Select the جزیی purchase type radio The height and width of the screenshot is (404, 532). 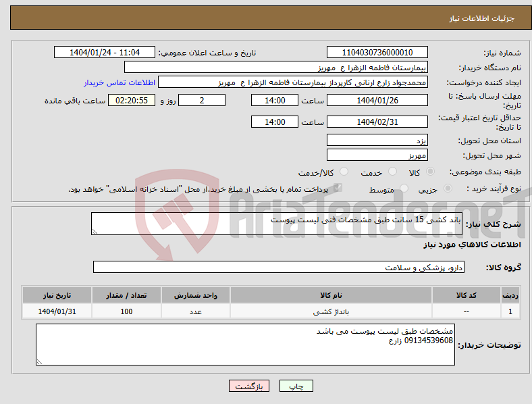448,188
